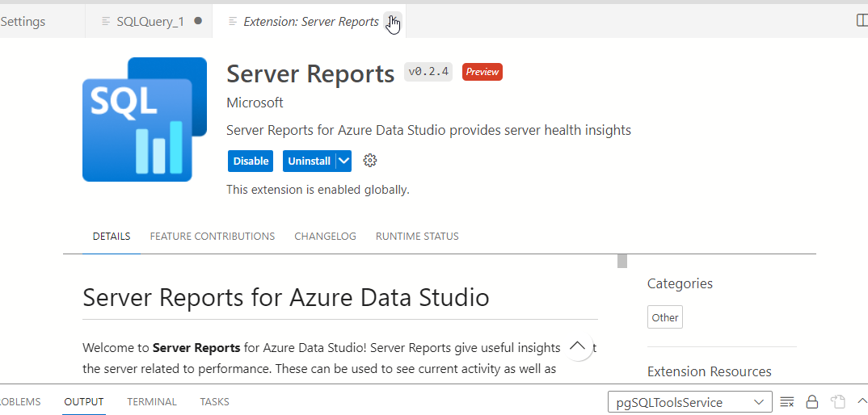
Task: Click the split editor layout icon
Action: 862,21
